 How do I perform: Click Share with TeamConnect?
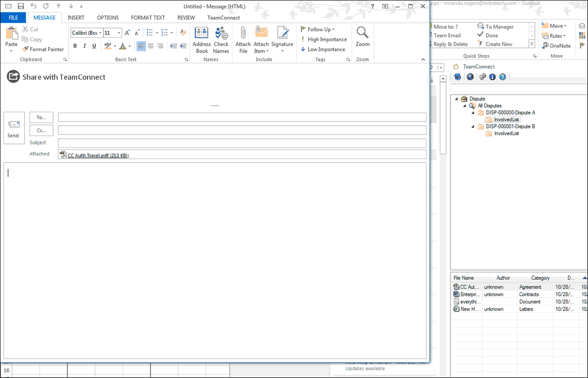[56, 77]
